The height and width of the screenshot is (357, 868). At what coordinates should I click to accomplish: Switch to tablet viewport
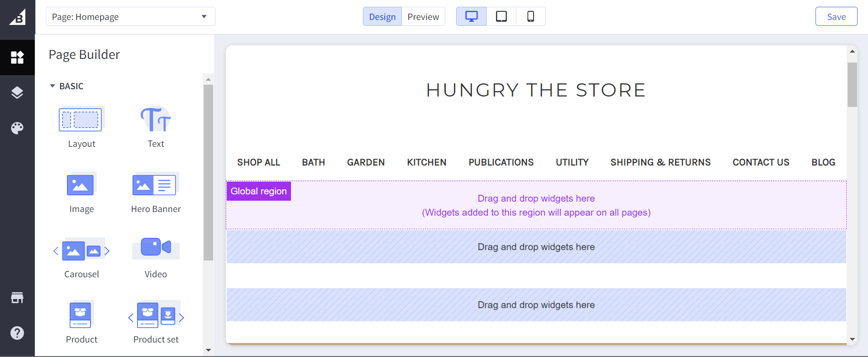[x=501, y=17]
